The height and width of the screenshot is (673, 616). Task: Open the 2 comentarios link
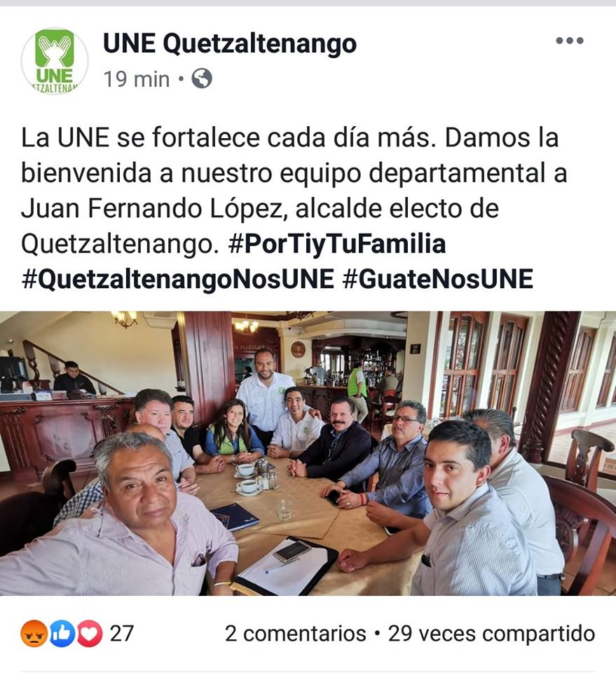point(296,634)
